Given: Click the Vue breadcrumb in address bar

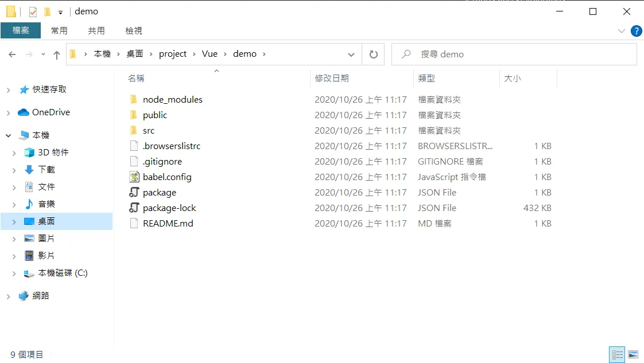Looking at the screenshot, I should [210, 54].
